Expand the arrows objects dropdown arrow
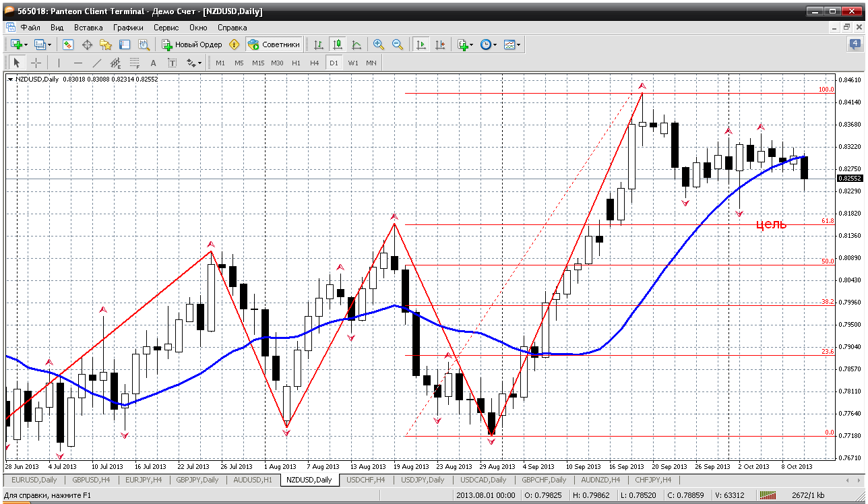 pyautogui.click(x=200, y=63)
